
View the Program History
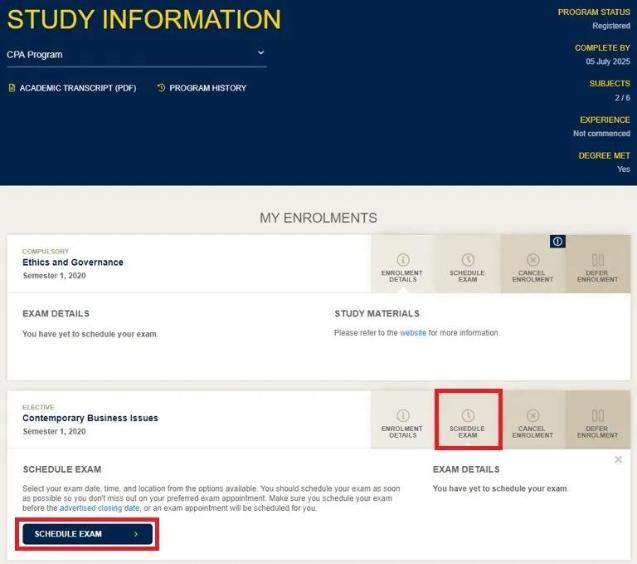[207, 88]
